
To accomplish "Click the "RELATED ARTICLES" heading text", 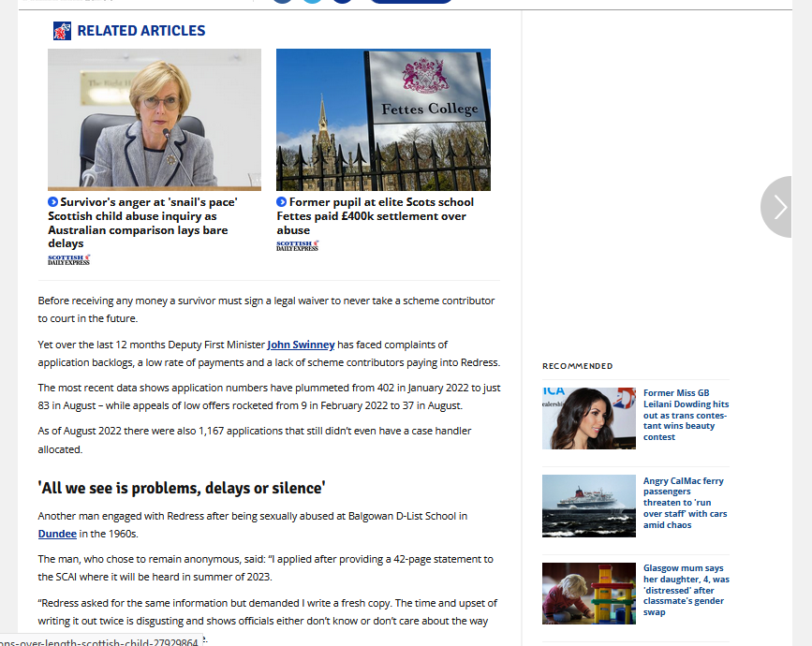I will 141,31.
